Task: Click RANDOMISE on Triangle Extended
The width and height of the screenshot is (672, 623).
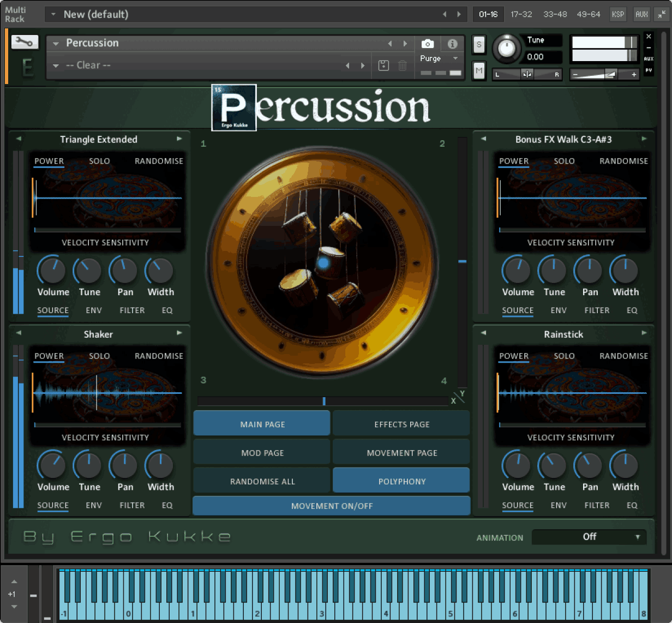Action: [159, 161]
